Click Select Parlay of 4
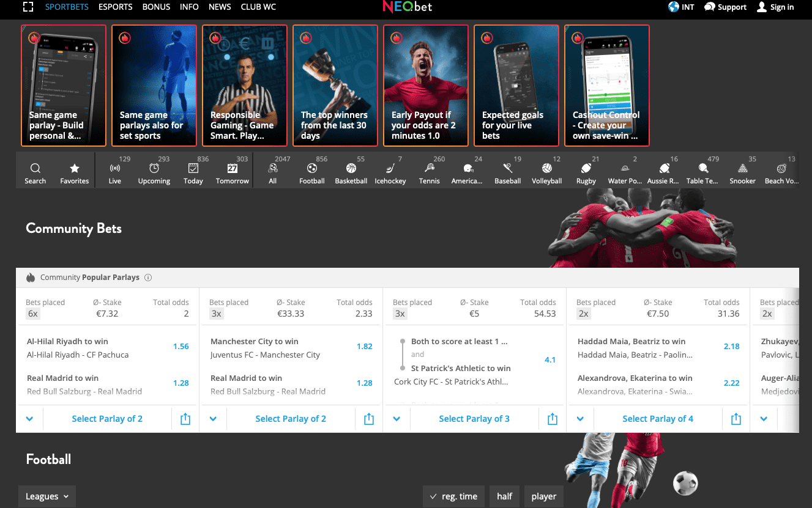The height and width of the screenshot is (508, 812). click(x=658, y=419)
